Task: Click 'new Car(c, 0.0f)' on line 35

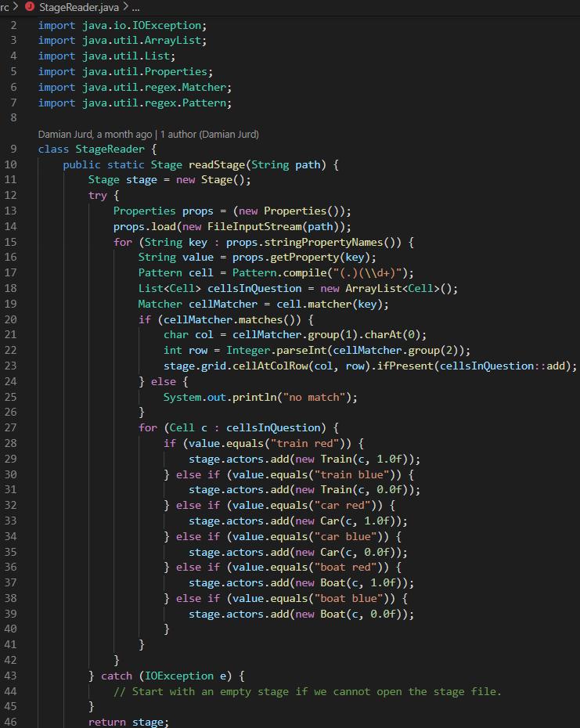Action: point(345,552)
